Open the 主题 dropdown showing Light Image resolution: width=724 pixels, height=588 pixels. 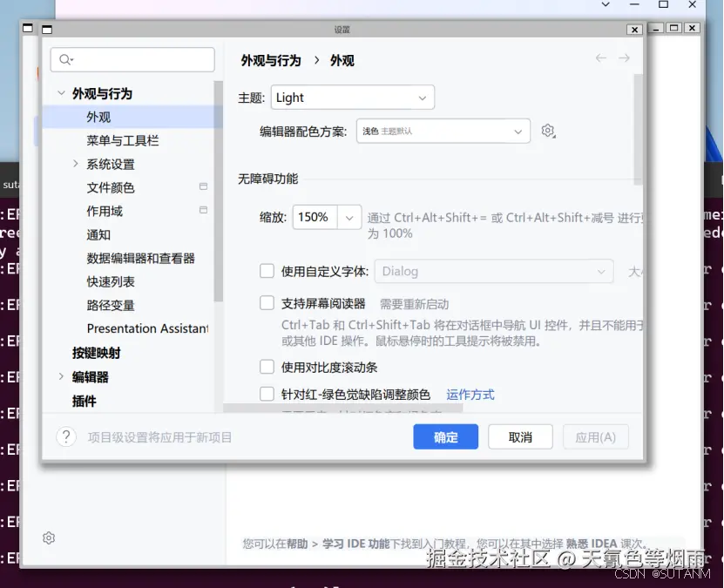[x=352, y=97]
